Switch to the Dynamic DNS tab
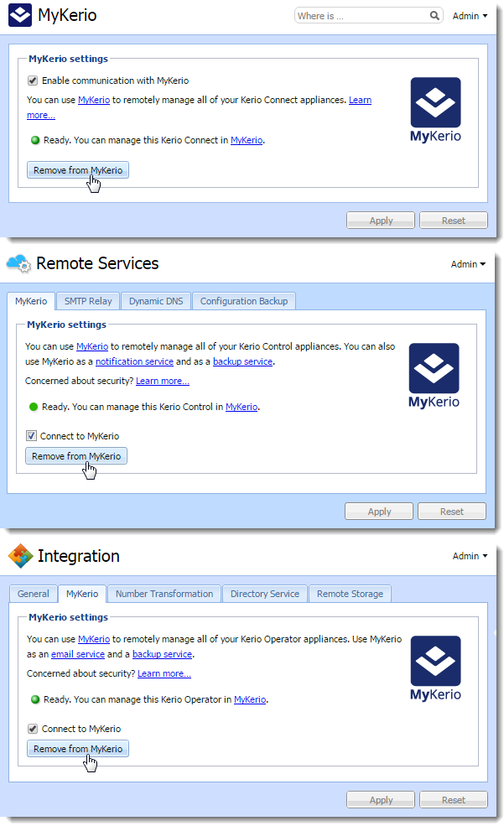 [156, 301]
